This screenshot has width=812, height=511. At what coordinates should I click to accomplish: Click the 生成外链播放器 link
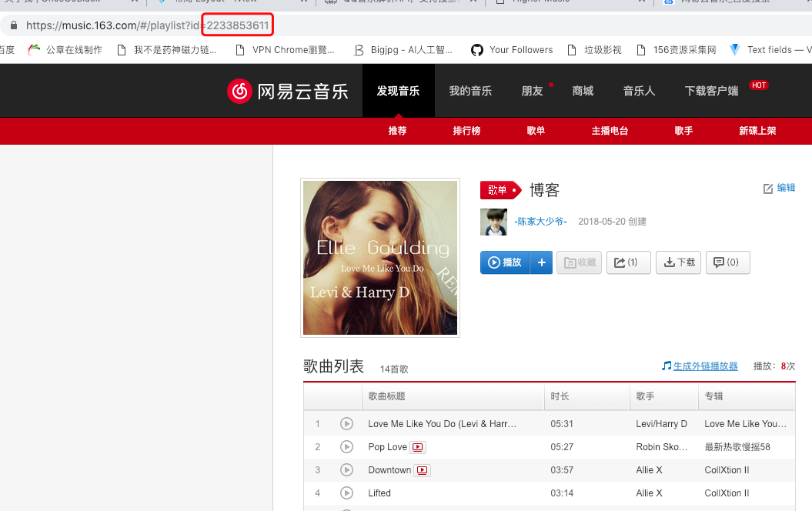point(705,366)
